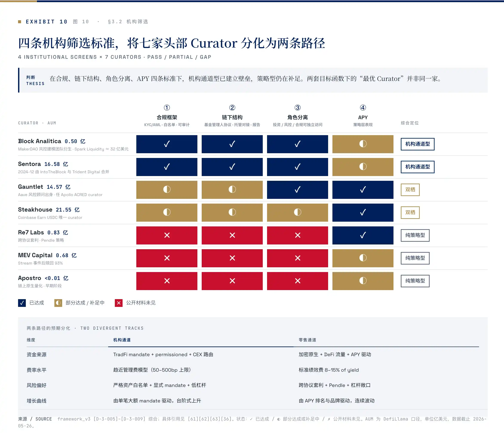Image resolution: width=504 pixels, height=433 pixels.
Task: Click Sentora's half-circle APY cell
Action: tap(363, 167)
